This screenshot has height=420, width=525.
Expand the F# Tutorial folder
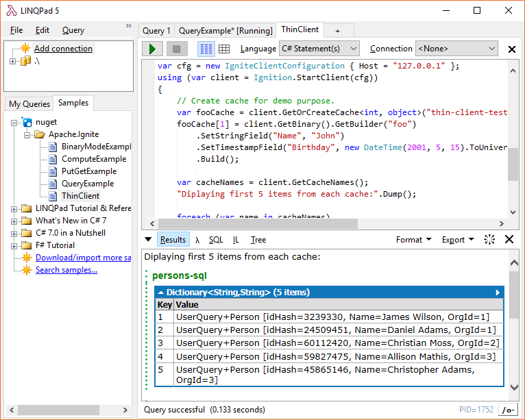[14, 246]
